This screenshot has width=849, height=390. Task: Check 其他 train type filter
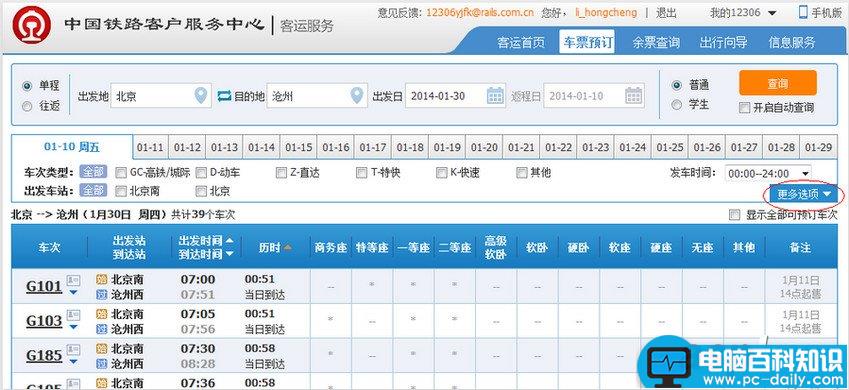point(521,173)
